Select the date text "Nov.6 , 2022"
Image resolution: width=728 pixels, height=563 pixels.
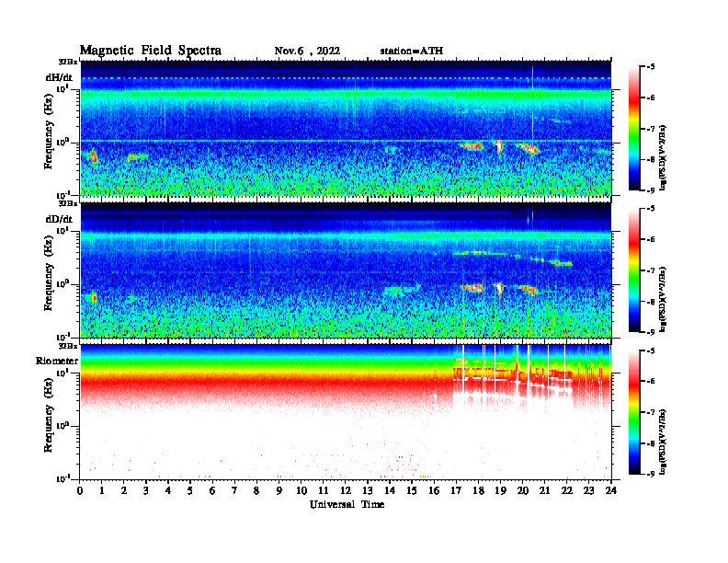pyautogui.click(x=307, y=51)
